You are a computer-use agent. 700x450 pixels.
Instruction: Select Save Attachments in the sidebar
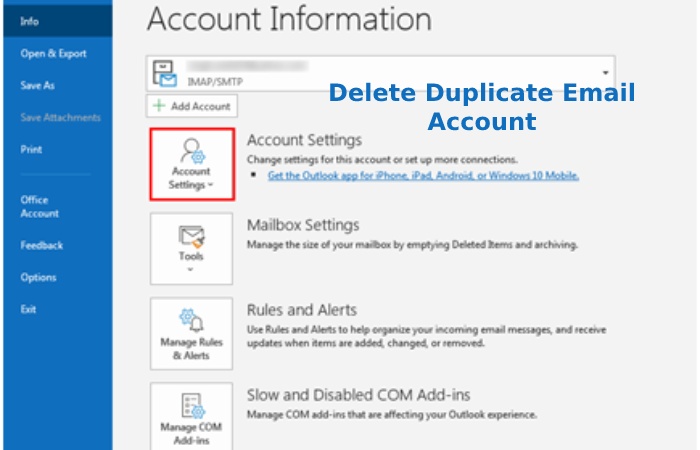coord(60,117)
